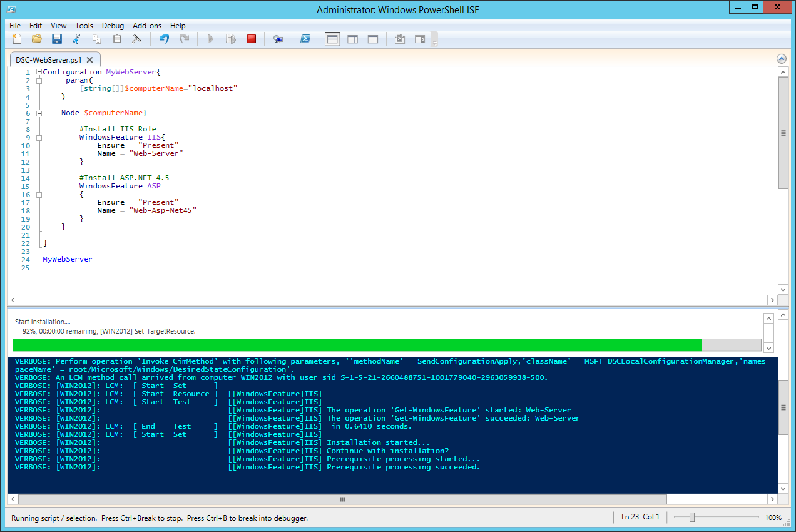Click progress pane scroll-up arrow
The width and height of the screenshot is (796, 532).
769,318
